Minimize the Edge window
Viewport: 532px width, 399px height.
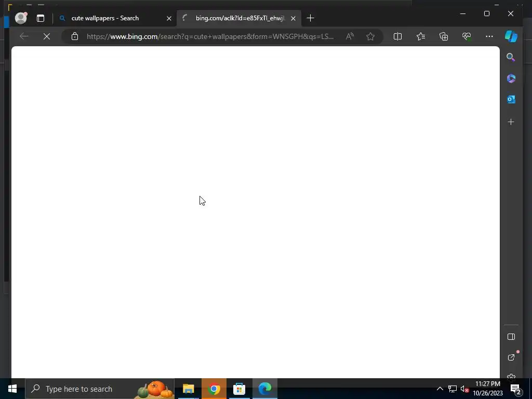point(463,14)
